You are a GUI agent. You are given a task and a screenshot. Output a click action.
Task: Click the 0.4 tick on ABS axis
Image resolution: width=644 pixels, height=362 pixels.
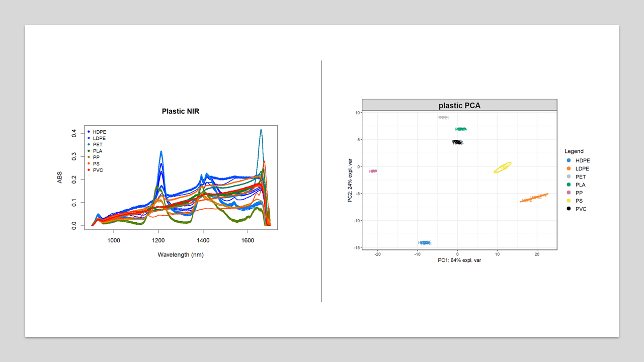[74, 133]
